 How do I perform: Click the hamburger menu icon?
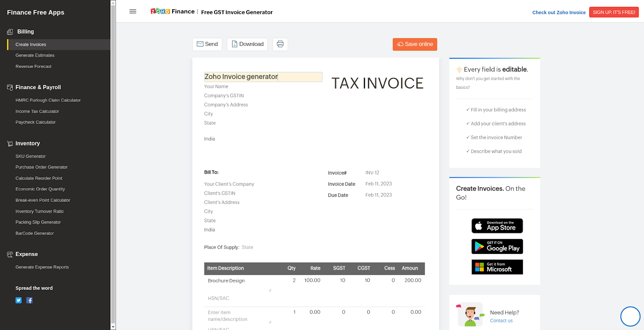[133, 11]
